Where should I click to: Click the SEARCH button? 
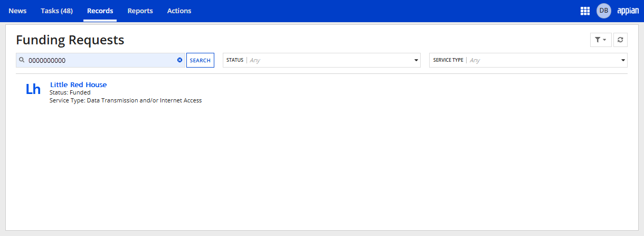coord(200,60)
